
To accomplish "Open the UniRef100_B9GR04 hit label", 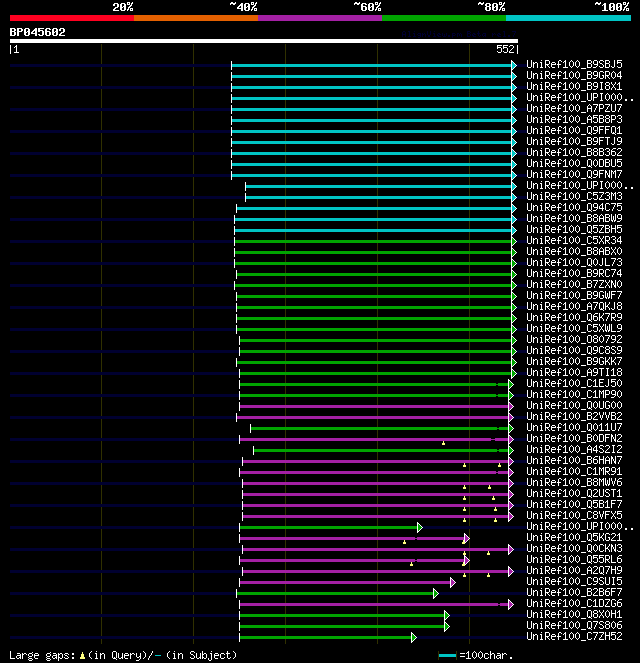I will [574, 75].
